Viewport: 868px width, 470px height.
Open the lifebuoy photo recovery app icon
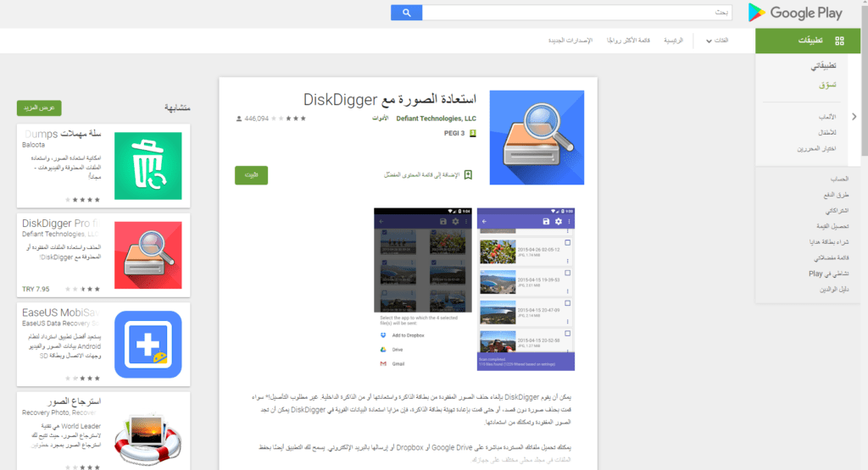pos(148,433)
